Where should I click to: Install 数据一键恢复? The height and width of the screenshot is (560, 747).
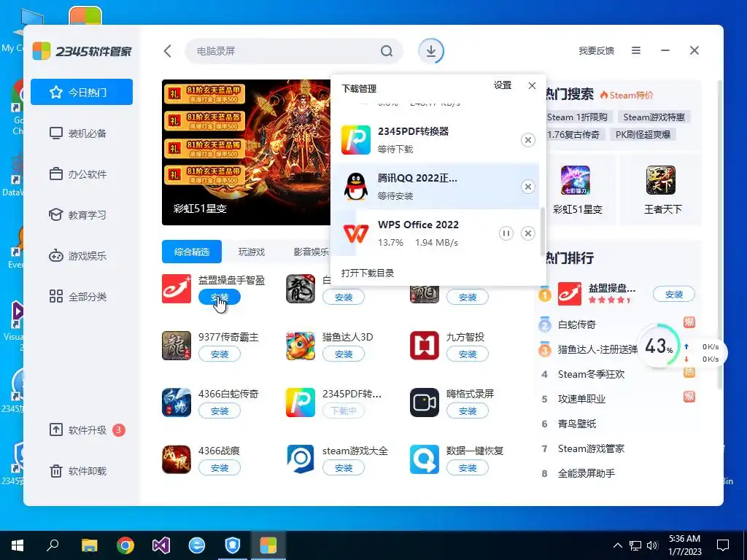click(x=468, y=468)
